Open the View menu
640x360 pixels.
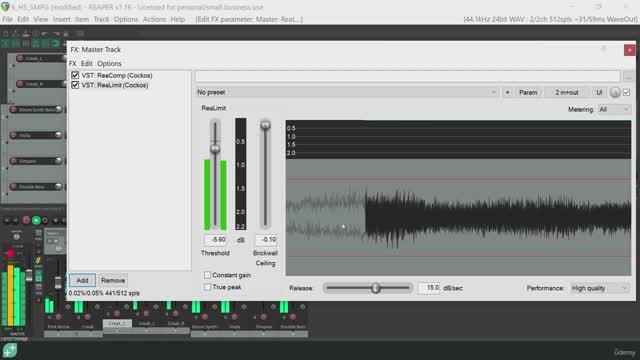41,19
